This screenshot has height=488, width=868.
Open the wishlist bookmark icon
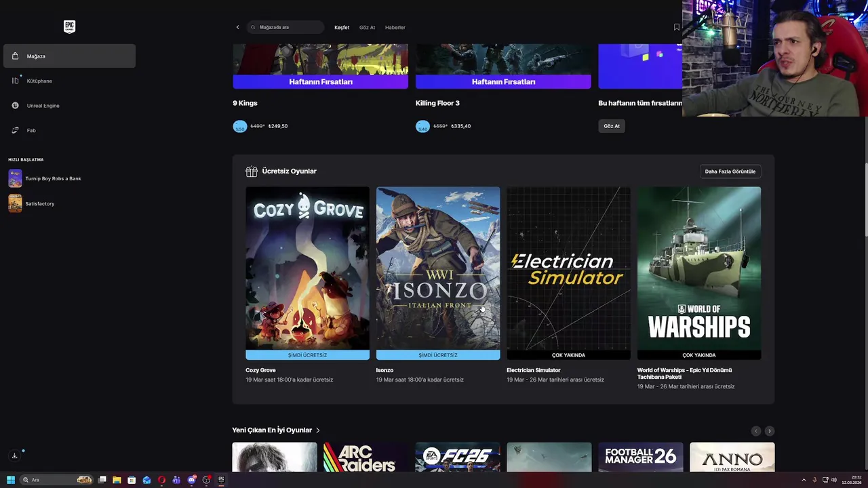[676, 27]
